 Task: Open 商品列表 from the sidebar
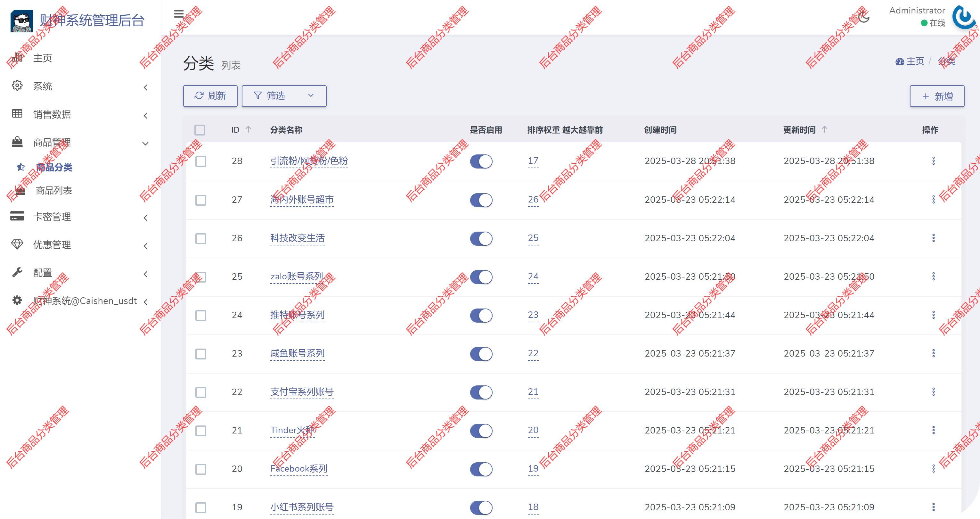(53, 191)
